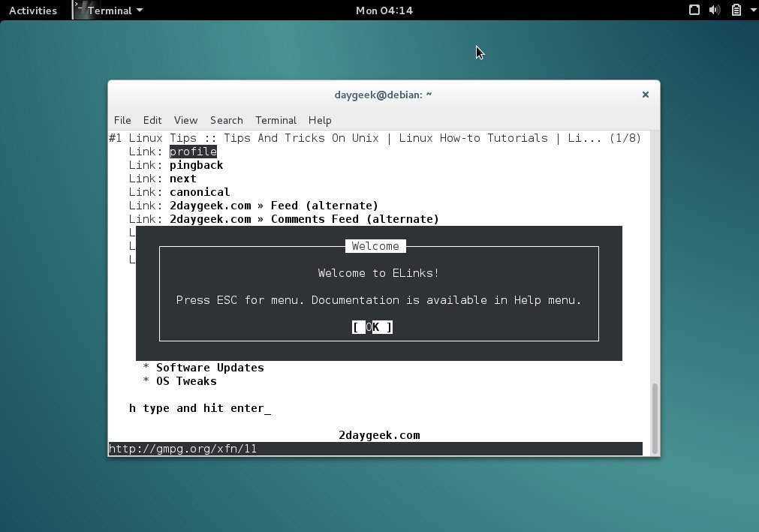Open the Edit menu

point(152,120)
